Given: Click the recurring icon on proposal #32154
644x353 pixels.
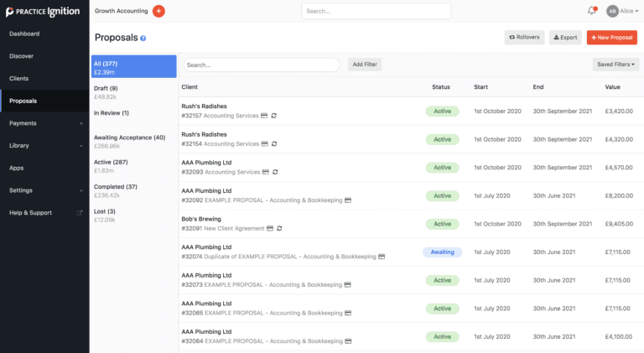Looking at the screenshot, I should [x=274, y=144].
